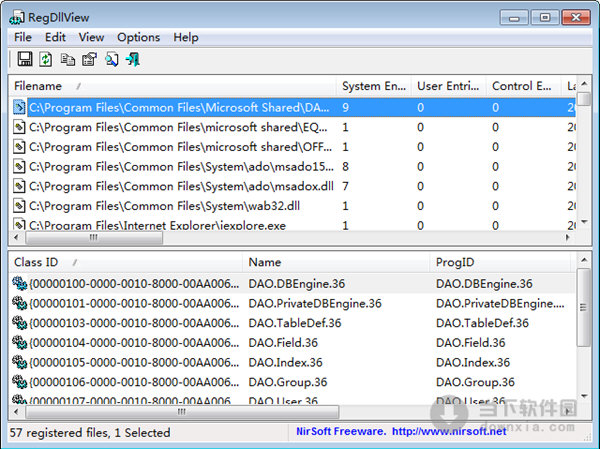Click the file icon of the wab32.dll row
Viewport: 600px width, 449px height.
pos(19,206)
